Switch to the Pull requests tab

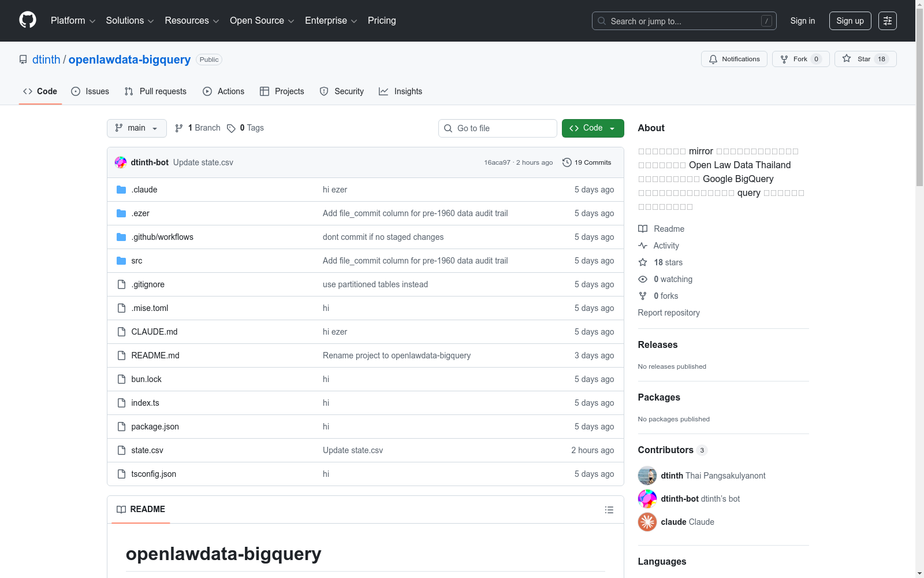pos(155,91)
